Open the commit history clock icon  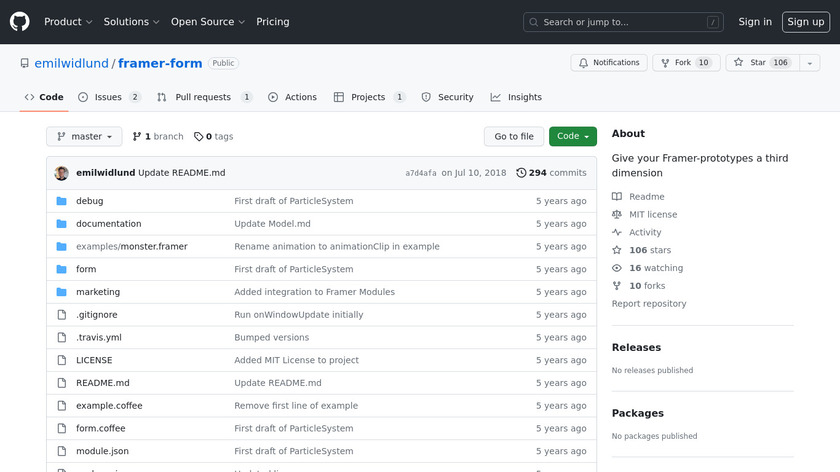(521, 173)
